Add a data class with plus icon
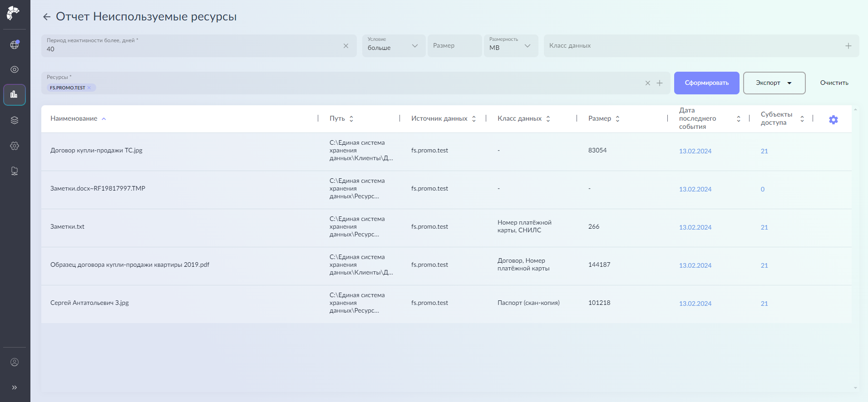Image resolution: width=868 pixels, height=402 pixels. [x=848, y=46]
